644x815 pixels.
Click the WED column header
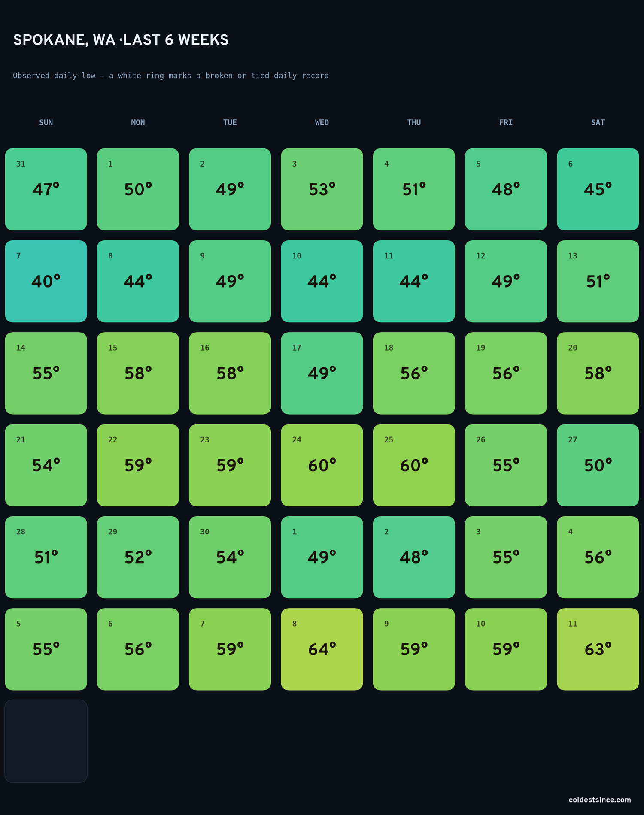click(322, 122)
